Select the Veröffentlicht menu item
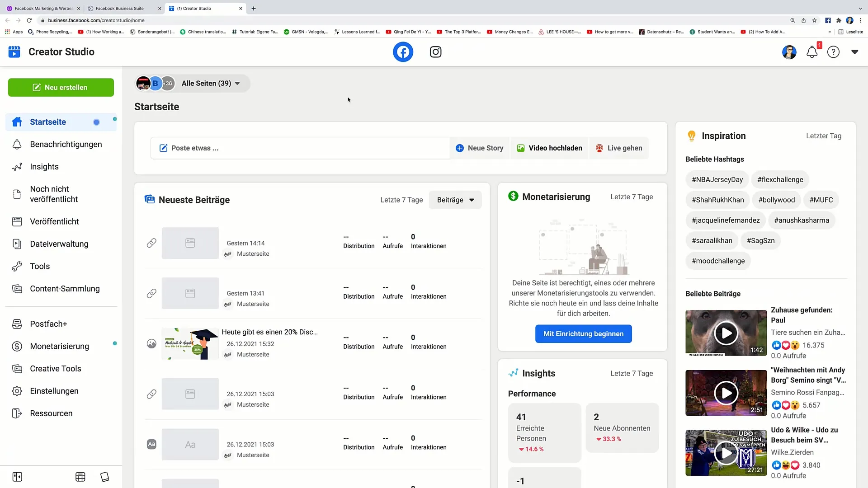 click(x=54, y=221)
